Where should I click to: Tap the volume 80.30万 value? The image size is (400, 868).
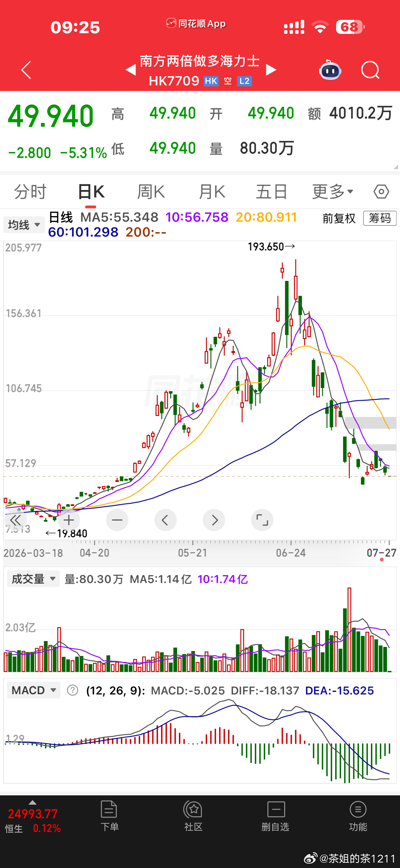267,148
